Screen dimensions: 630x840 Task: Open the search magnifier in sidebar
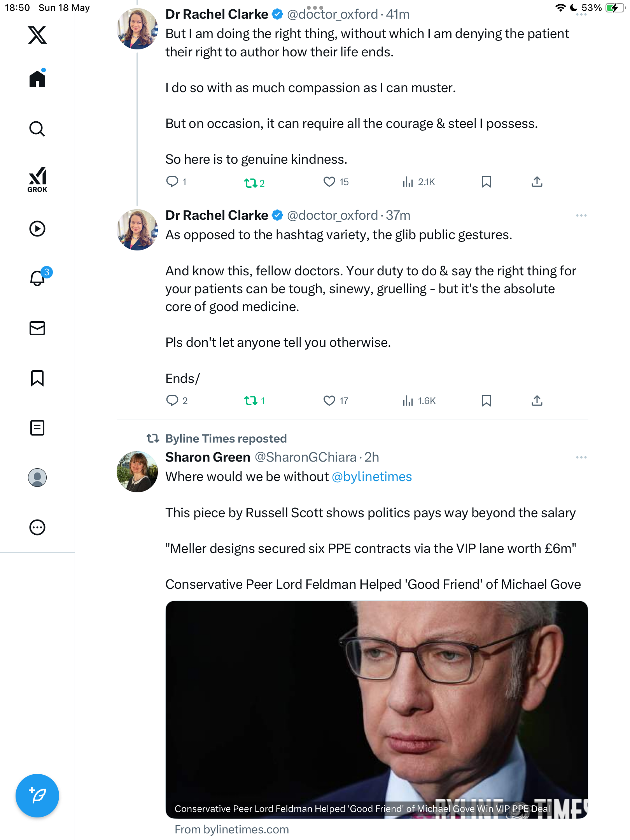[37, 129]
